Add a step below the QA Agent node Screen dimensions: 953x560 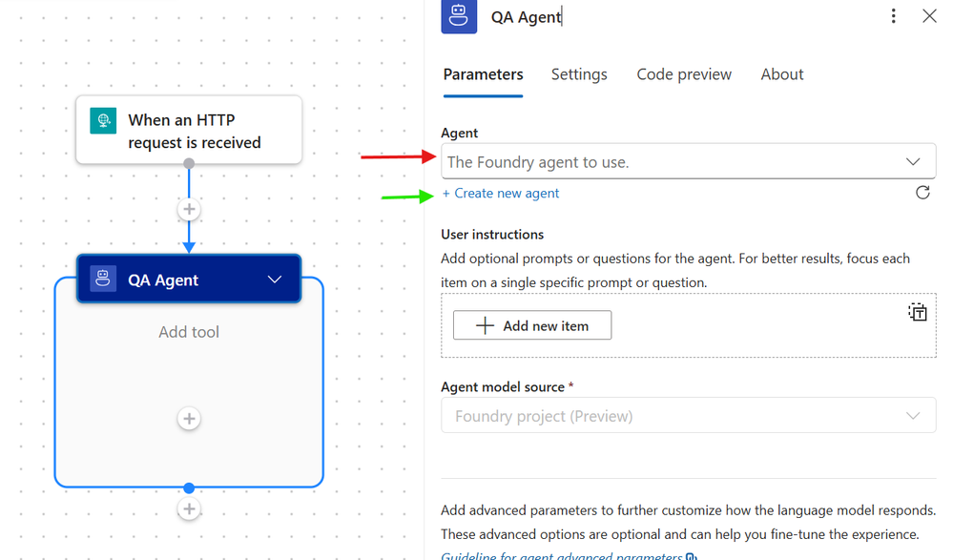(189, 508)
